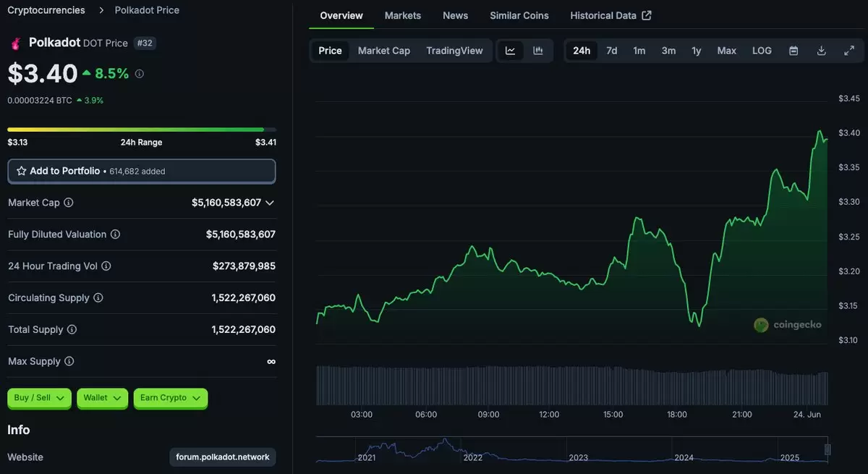This screenshot has height=474, width=868.
Task: Add Polkadot to Portfolio
Action: pyautogui.click(x=142, y=172)
